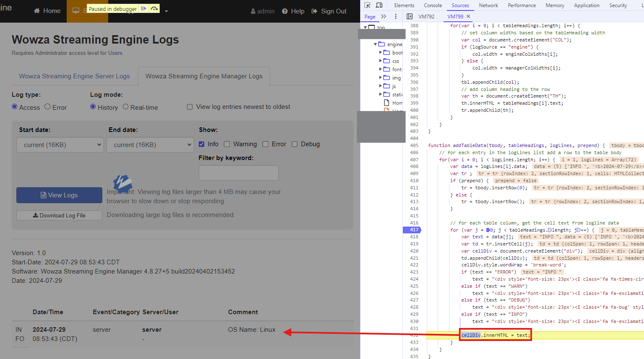Screen dimensions: 644x359
Task: Select the Home file document icon
Action: click(387, 103)
